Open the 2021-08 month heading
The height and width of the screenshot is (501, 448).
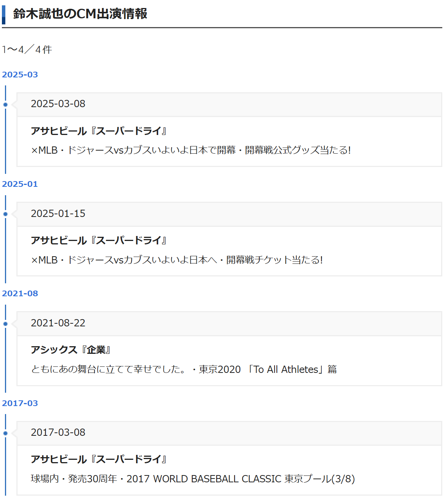[x=20, y=293]
